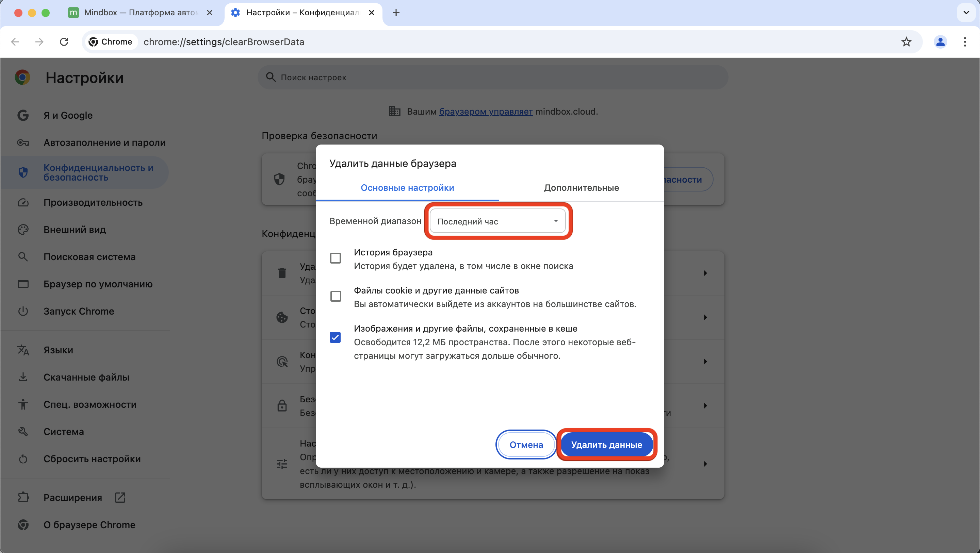The image size is (980, 553).
Task: Toggle 'История браузера' checkbox on
Action: click(x=335, y=258)
